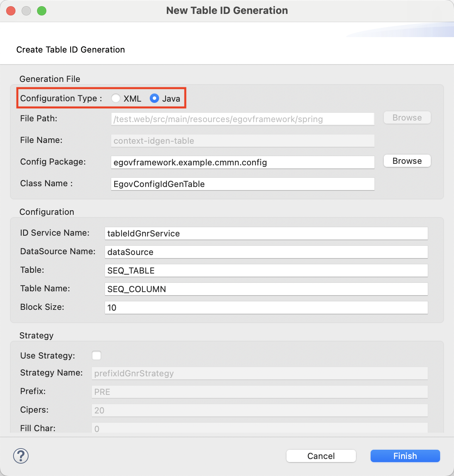Click the File Name field context-idgen-table

click(x=242, y=141)
